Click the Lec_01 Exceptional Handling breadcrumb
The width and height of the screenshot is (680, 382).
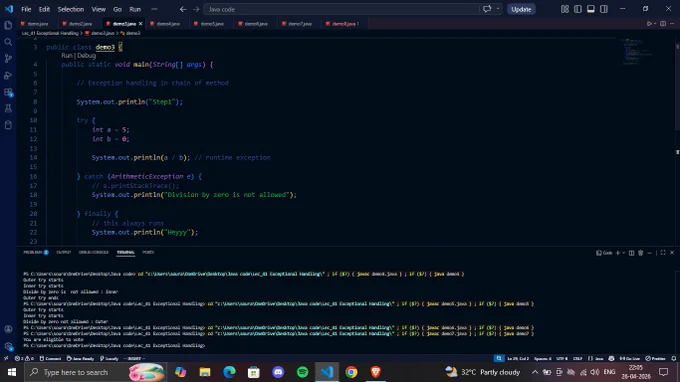click(50, 33)
